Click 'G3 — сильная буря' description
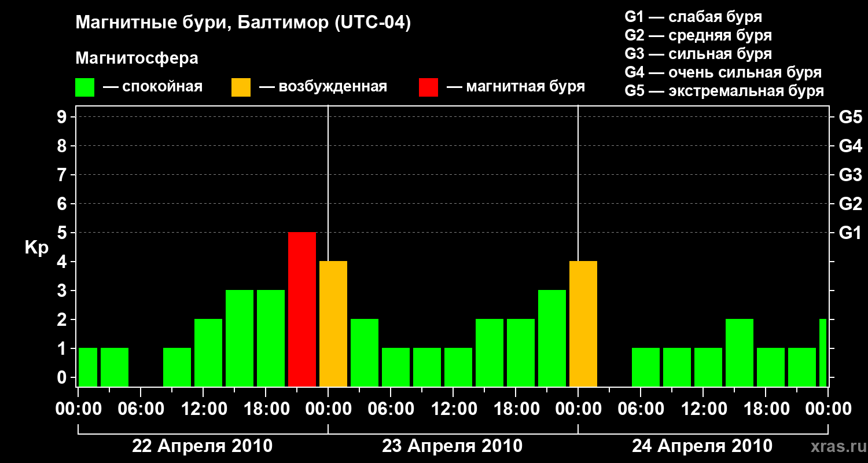Viewport: 868px width, 463px height. point(698,54)
